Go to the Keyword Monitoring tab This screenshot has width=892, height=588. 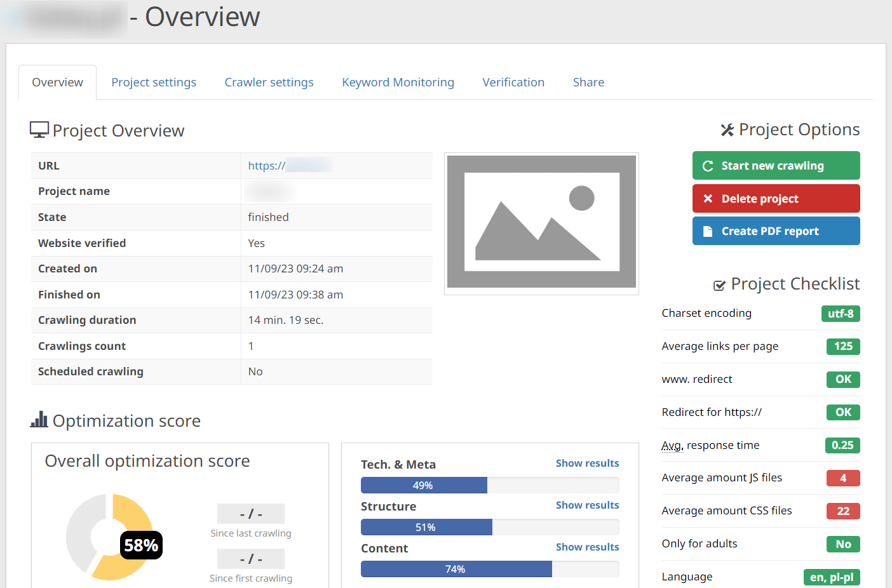pyautogui.click(x=398, y=83)
